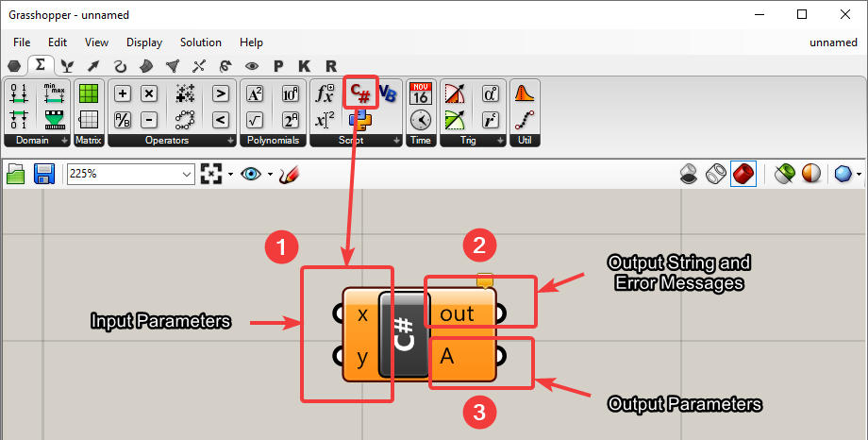Open the 225% zoom level dropdown

[185, 175]
